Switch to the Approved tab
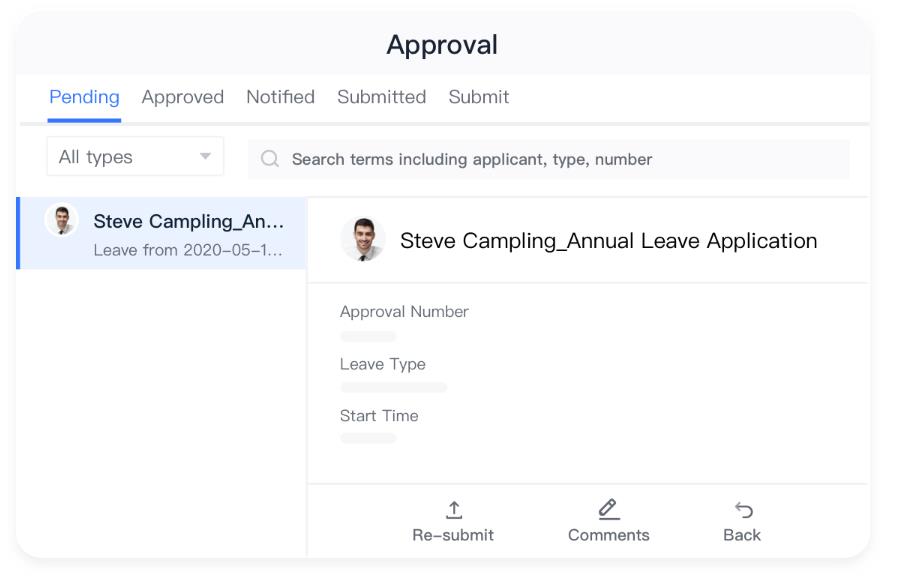This screenshot has height=580, width=900. point(183,97)
